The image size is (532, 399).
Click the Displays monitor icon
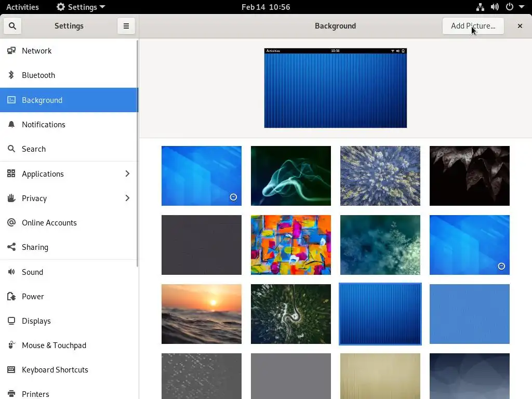point(11,321)
